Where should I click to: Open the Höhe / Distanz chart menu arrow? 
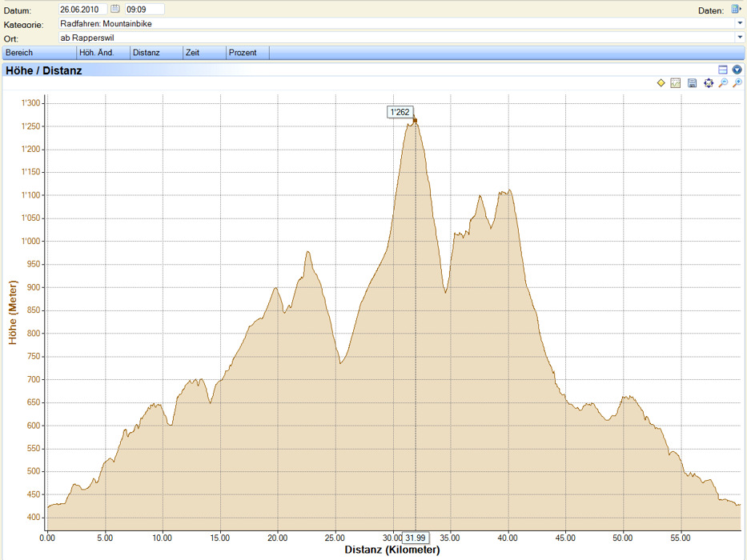pos(737,70)
